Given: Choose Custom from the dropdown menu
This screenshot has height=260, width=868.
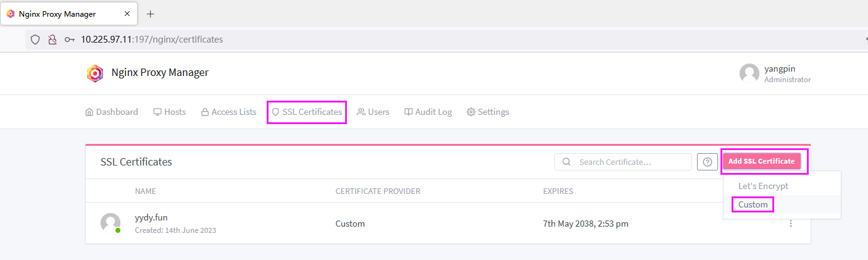Looking at the screenshot, I should [x=782, y=204].
